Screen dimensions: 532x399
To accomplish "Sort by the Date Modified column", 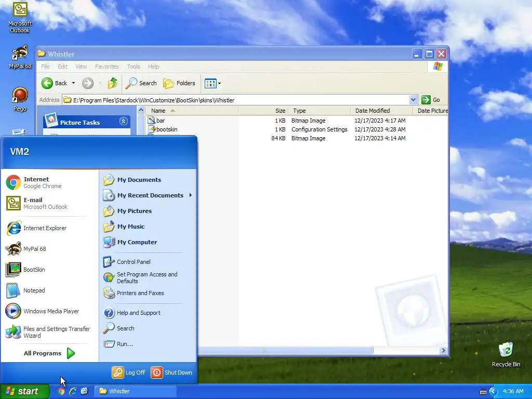I will click(381, 111).
